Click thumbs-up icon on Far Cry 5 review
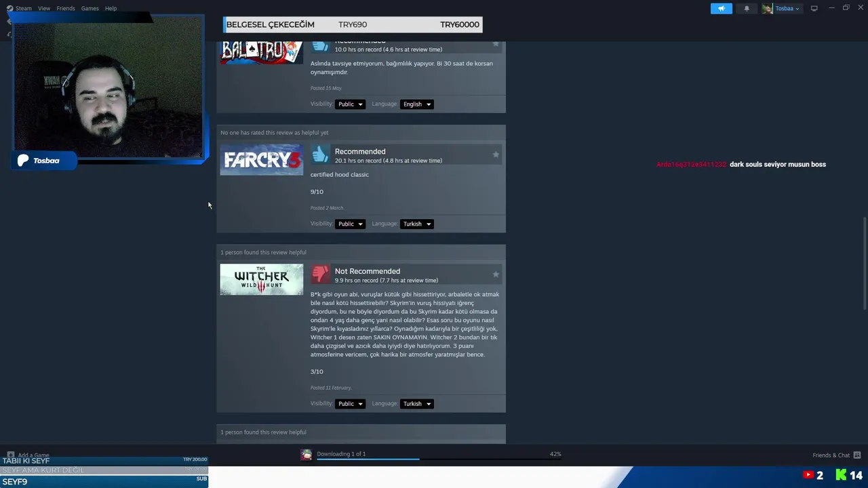Viewport: 868px width, 488px height. (x=320, y=155)
